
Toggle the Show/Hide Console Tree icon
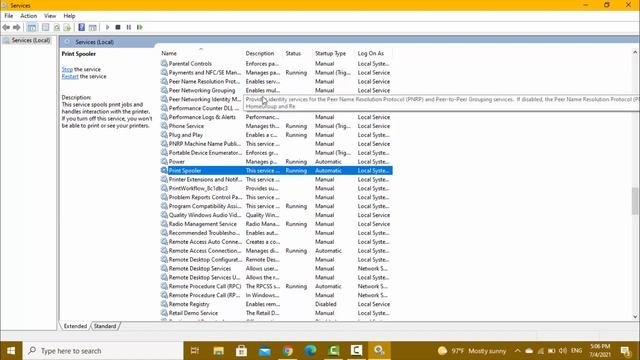pos(32,27)
